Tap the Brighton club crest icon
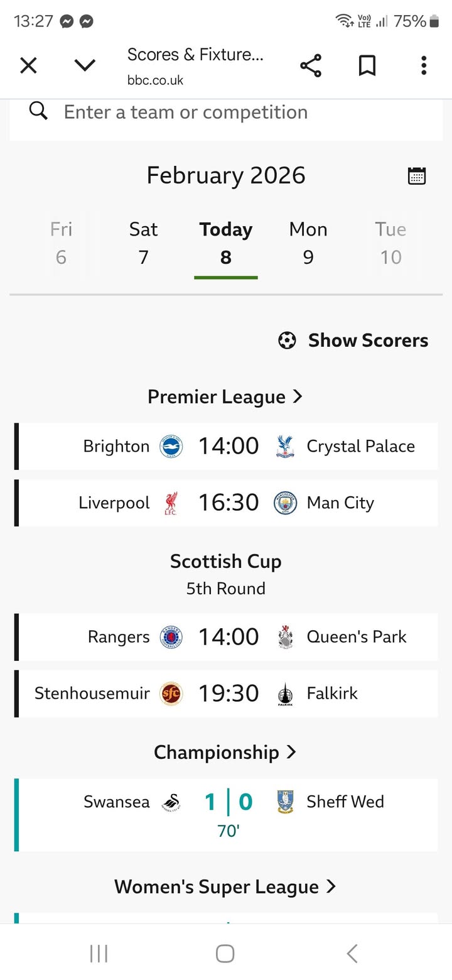This screenshot has height=980, width=452. (171, 447)
